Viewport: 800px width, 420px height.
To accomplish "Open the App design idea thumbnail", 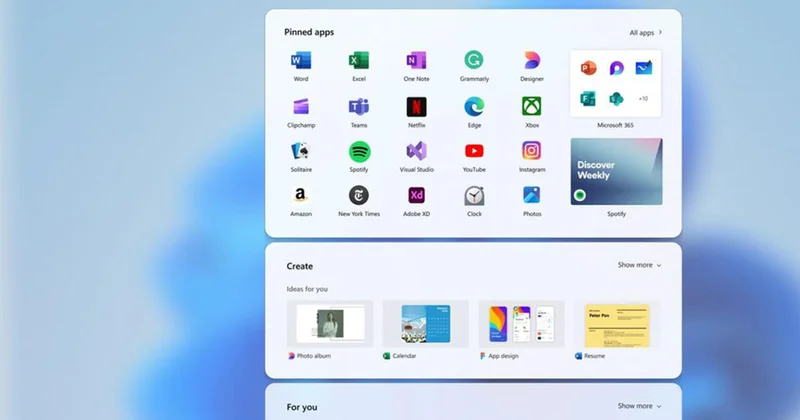I will tap(521, 324).
